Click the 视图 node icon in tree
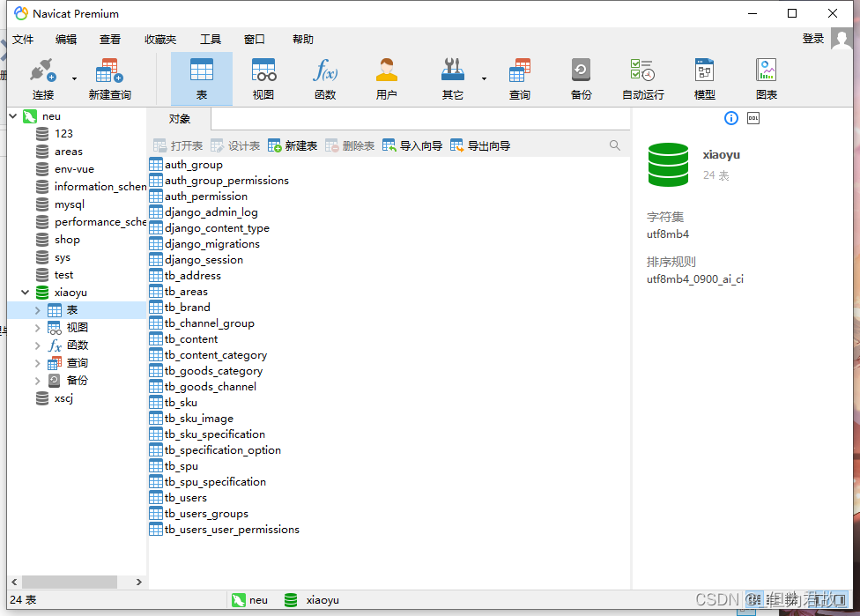This screenshot has width=860, height=616. click(x=55, y=328)
